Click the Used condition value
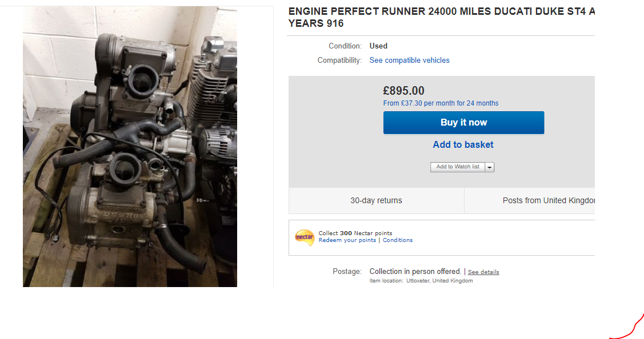The image size is (644, 339). [378, 46]
